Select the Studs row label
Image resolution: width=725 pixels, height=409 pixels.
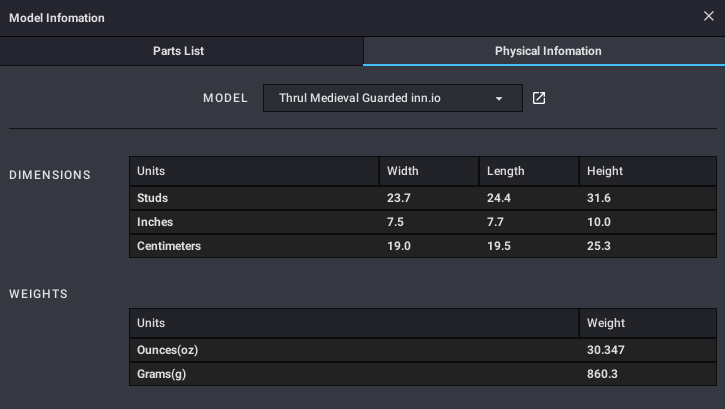point(153,198)
